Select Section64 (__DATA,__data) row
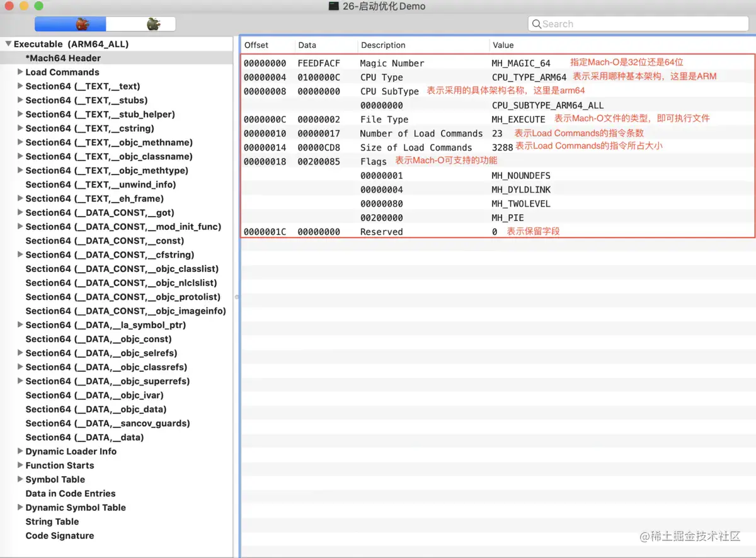This screenshot has width=756, height=558. point(117,437)
